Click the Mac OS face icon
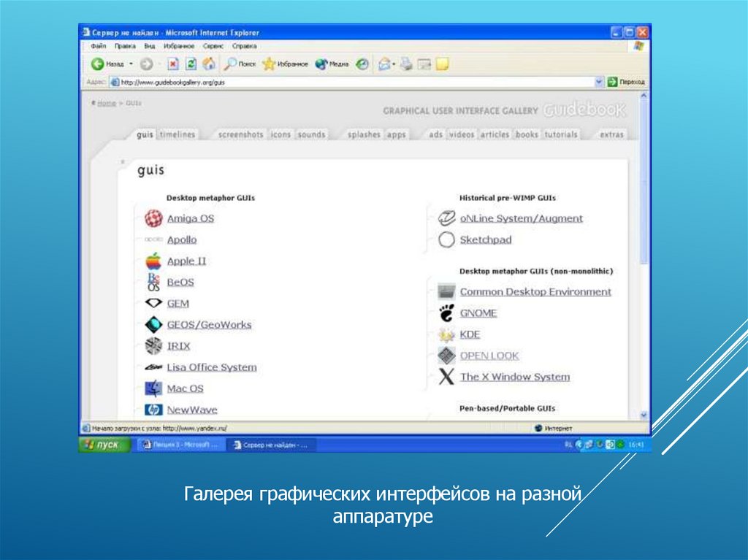This screenshot has height=560, width=748. pyautogui.click(x=153, y=388)
